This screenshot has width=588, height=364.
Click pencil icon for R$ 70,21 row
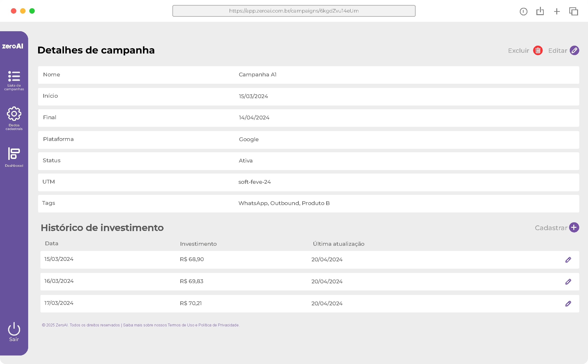(568, 304)
